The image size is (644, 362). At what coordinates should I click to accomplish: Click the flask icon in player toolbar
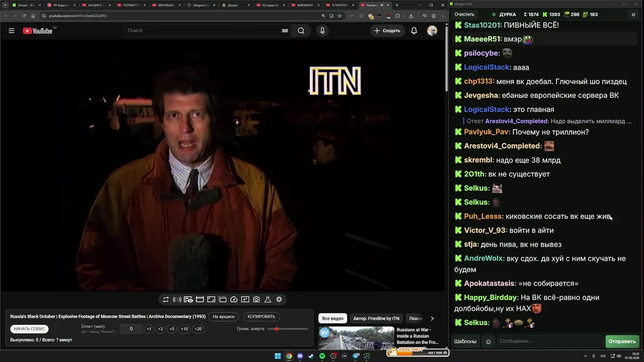point(268,300)
